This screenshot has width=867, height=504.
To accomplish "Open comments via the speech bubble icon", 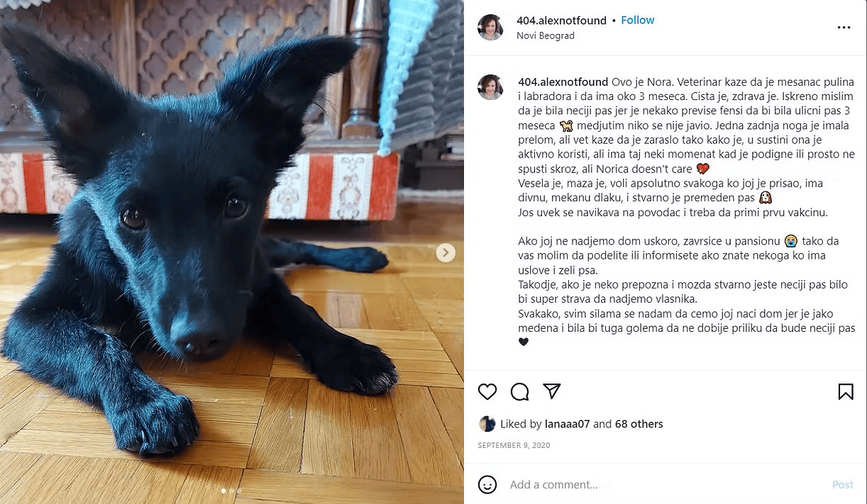I will click(520, 391).
